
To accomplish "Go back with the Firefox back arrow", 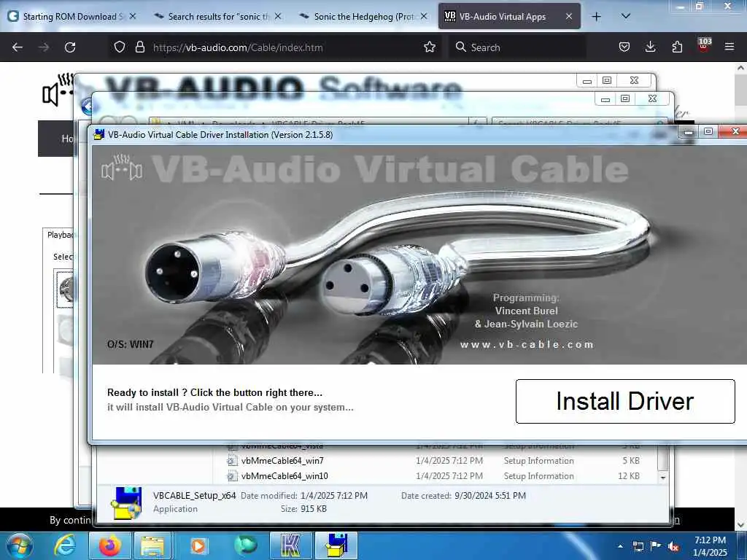I will pyautogui.click(x=18, y=47).
